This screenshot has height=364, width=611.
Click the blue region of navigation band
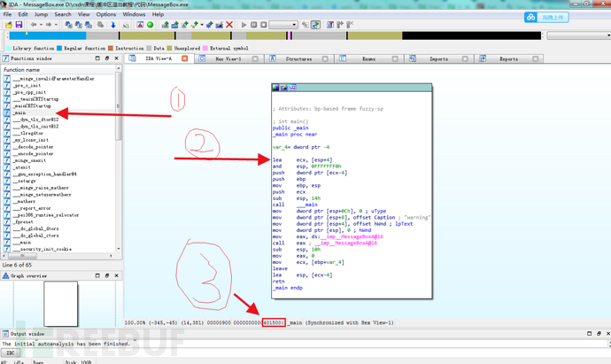pyautogui.click(x=48, y=35)
